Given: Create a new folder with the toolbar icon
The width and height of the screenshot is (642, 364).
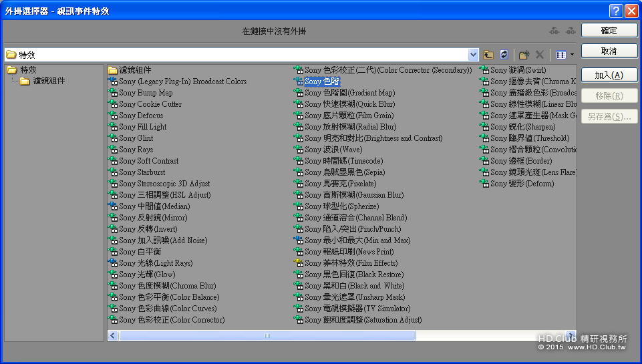Looking at the screenshot, I should coord(524,55).
